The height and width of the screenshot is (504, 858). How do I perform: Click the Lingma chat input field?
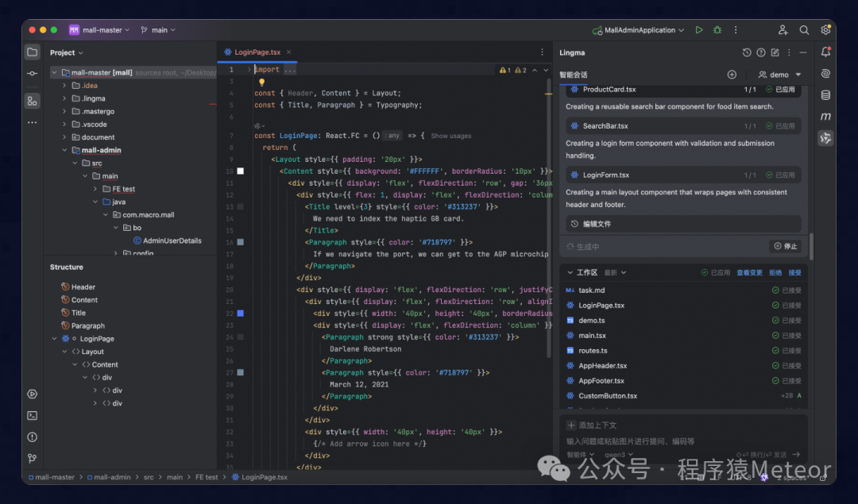[x=683, y=441]
